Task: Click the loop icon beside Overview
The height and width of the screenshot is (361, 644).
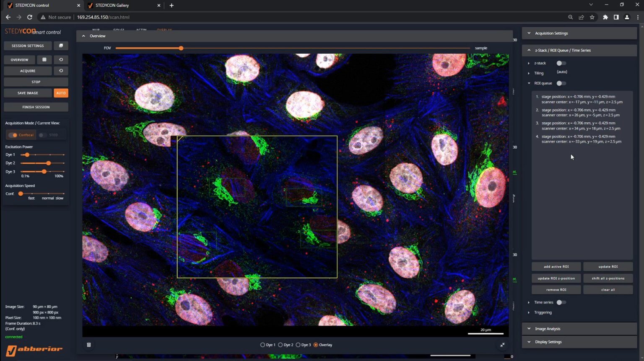Action: (x=61, y=59)
